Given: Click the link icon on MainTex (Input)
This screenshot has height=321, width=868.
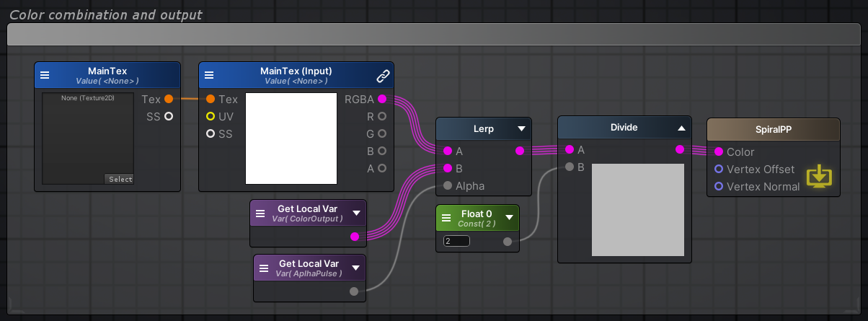Looking at the screenshot, I should tap(384, 76).
